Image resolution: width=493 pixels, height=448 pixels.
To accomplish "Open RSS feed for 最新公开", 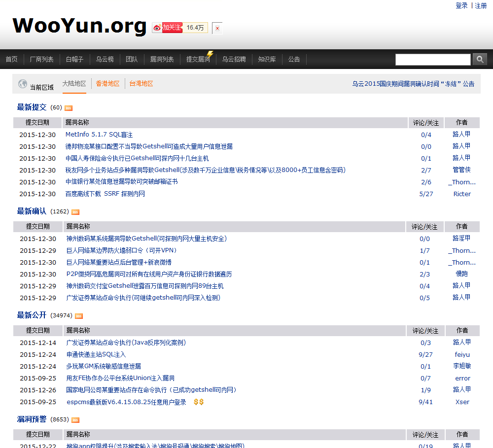I will click(x=79, y=316).
